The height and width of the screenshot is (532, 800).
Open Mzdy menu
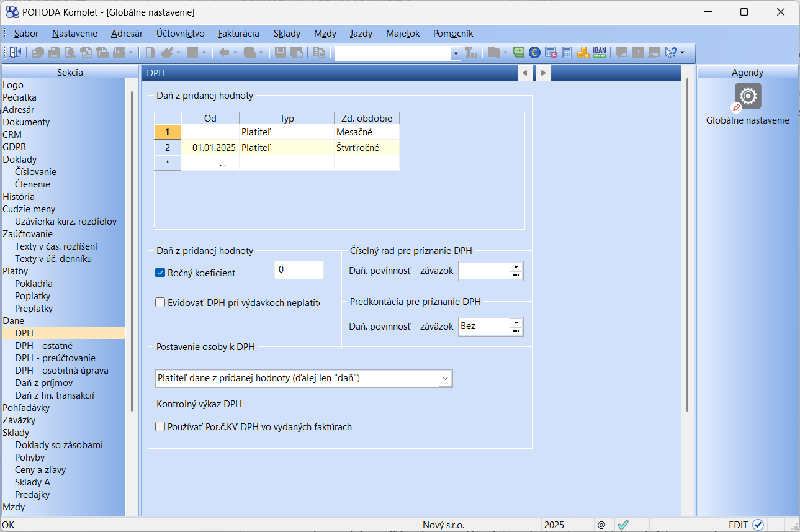[x=325, y=34]
